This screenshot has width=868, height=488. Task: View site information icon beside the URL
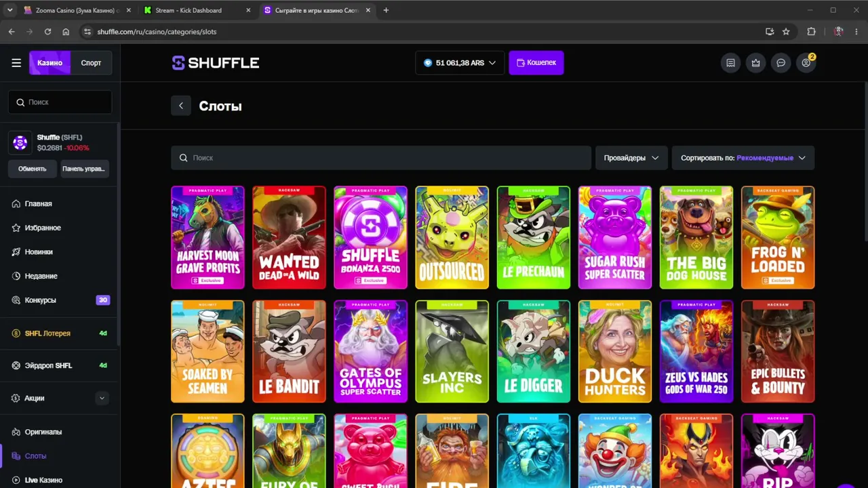tap(87, 32)
